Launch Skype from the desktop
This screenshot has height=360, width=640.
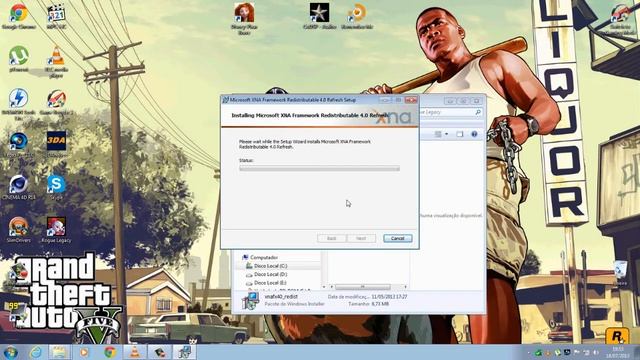click(56, 187)
